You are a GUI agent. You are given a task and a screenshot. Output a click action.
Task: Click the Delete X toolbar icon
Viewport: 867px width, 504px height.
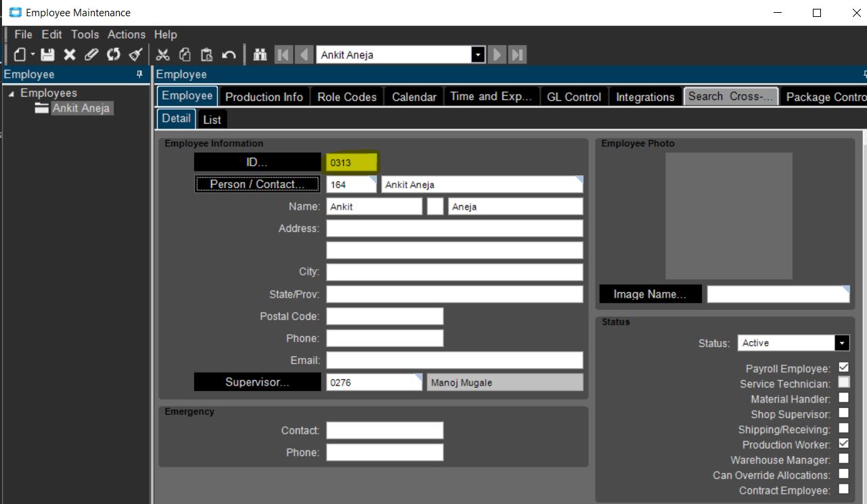(x=70, y=55)
